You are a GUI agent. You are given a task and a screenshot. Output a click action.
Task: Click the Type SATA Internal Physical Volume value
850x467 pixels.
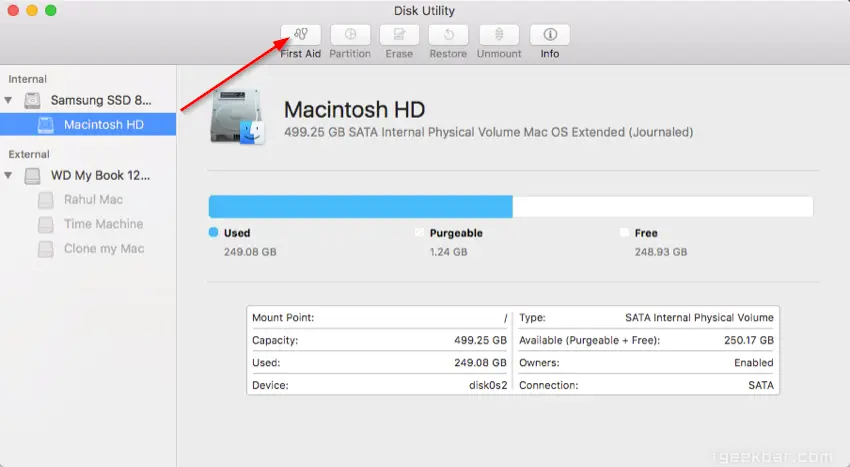coord(699,318)
